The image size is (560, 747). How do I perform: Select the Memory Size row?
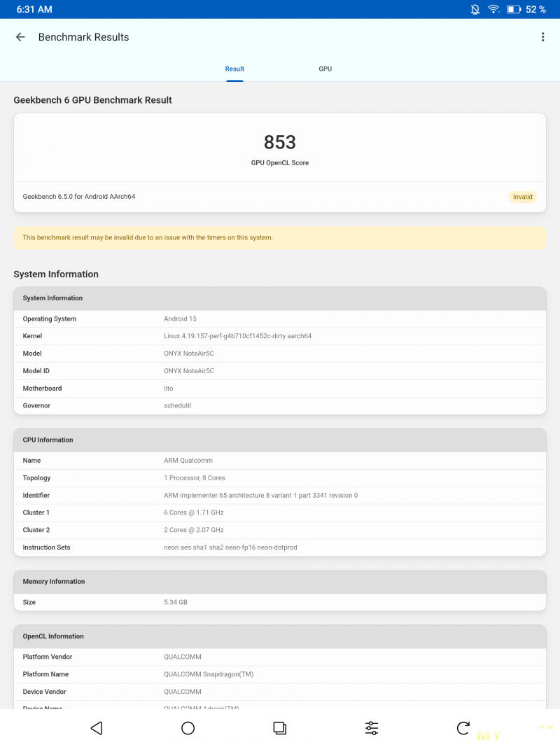pyautogui.click(x=280, y=602)
